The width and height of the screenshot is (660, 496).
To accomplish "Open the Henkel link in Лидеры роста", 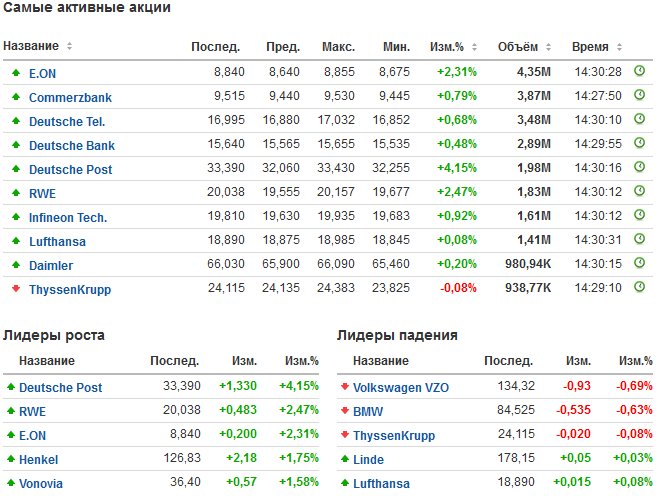I will pyautogui.click(x=40, y=460).
